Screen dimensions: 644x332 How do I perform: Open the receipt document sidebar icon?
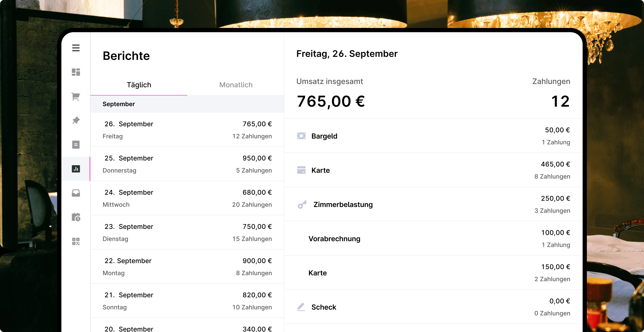tap(76, 145)
